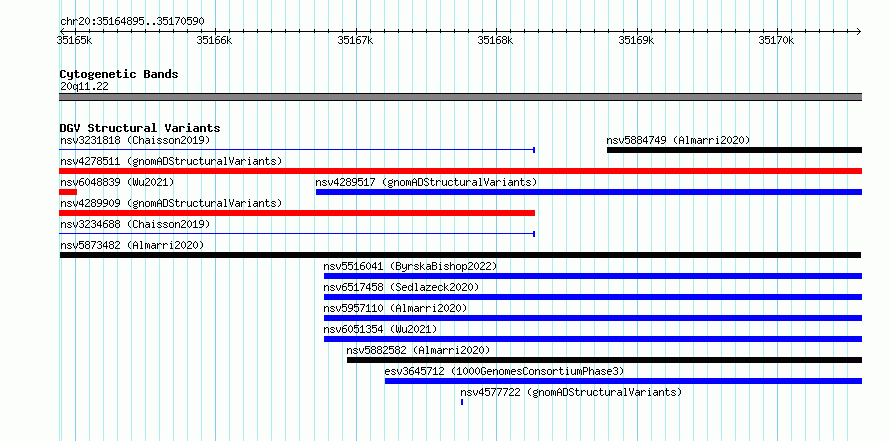Open the nsv6051354 (Wu2021) label
890x441 pixels.
[380, 329]
